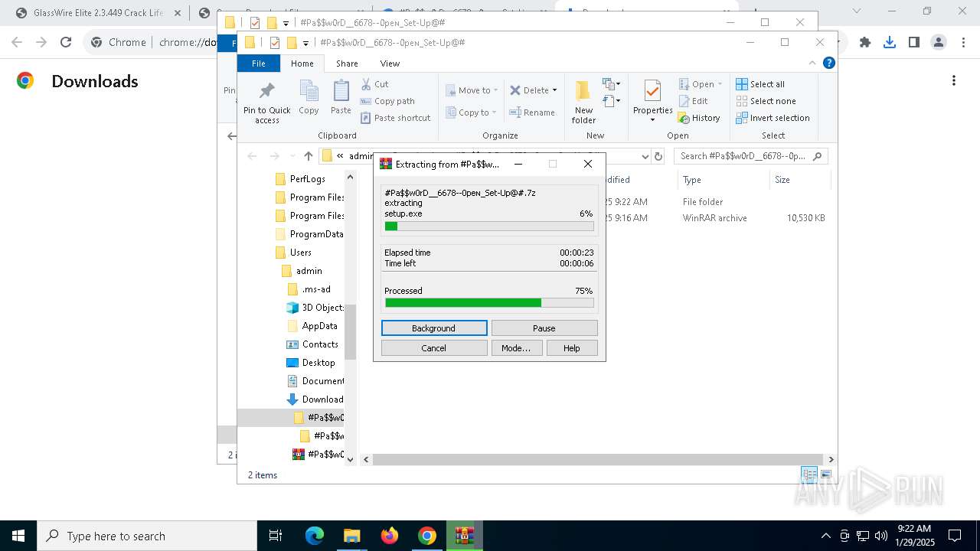Image resolution: width=980 pixels, height=551 pixels.
Task: Click the Processed total progress bar
Action: [x=489, y=302]
